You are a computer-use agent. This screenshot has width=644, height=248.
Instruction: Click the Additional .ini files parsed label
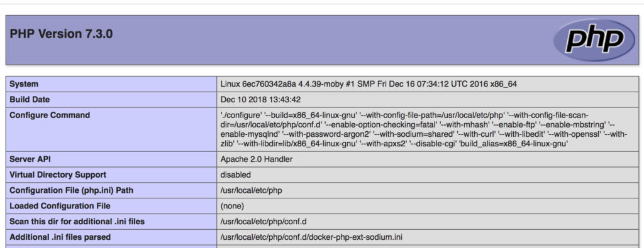(x=60, y=237)
